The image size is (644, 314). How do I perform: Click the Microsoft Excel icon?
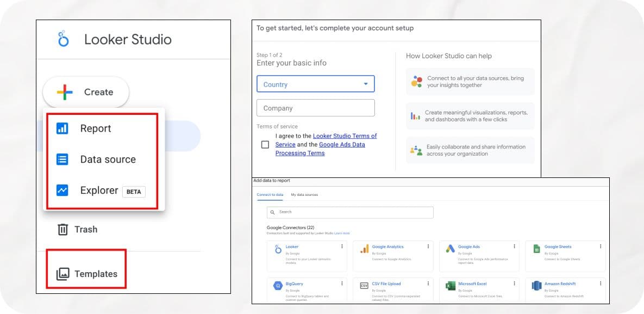coord(450,286)
